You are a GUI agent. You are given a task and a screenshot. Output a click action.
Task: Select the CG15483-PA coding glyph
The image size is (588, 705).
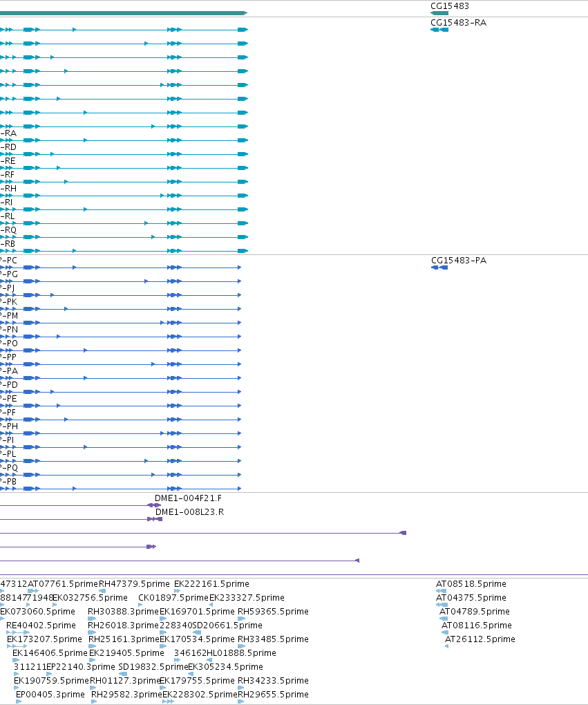[439, 267]
